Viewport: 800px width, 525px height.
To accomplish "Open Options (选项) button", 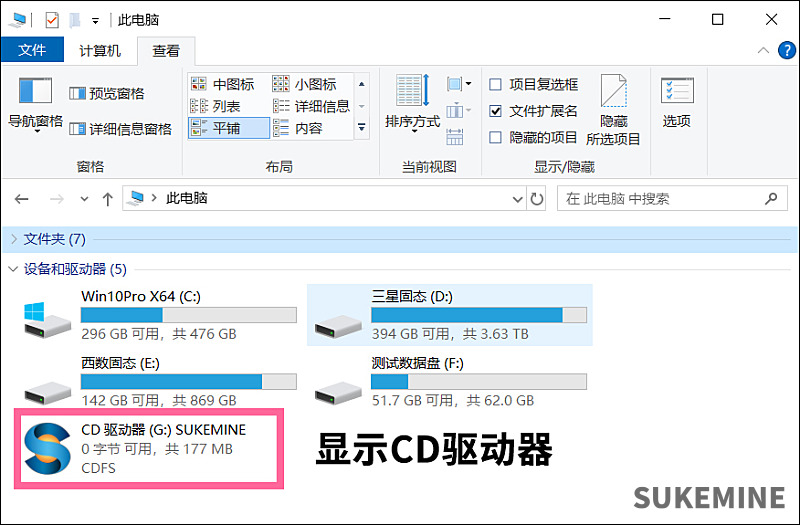I will coord(677,102).
